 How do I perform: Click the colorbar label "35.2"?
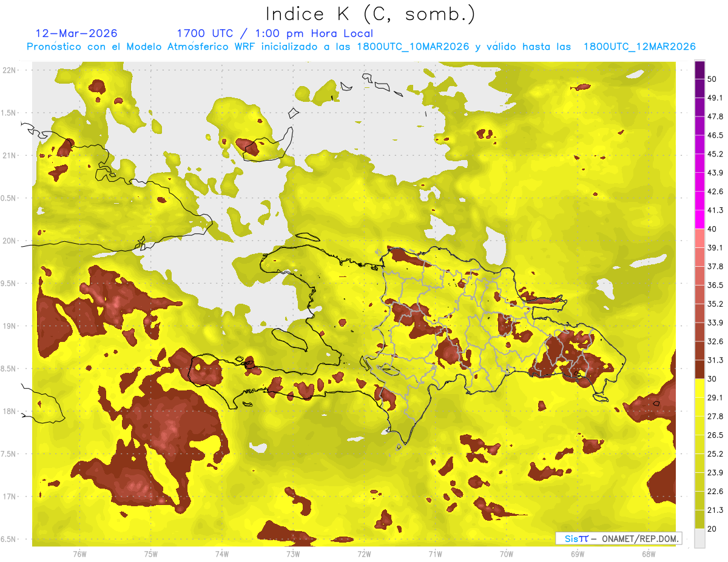[715, 304]
